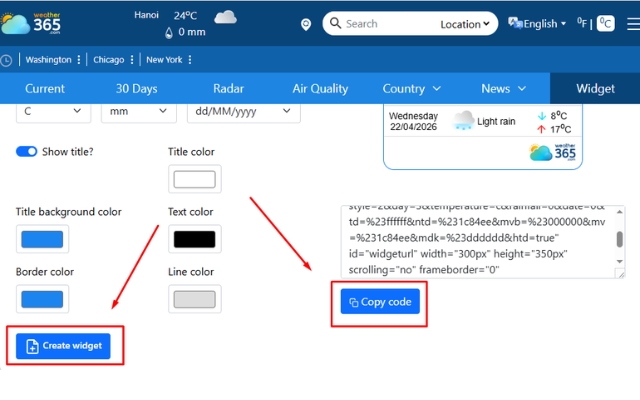Click the recent history clock icon

pos(6,60)
